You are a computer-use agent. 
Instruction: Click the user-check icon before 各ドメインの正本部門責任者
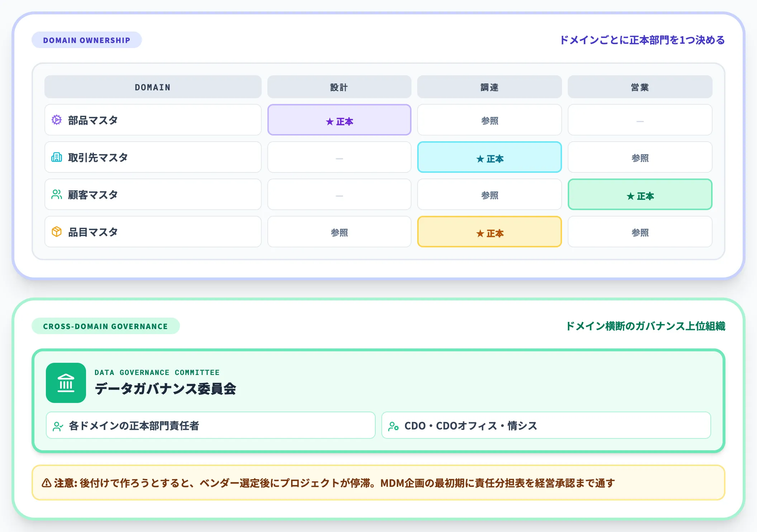(x=58, y=426)
